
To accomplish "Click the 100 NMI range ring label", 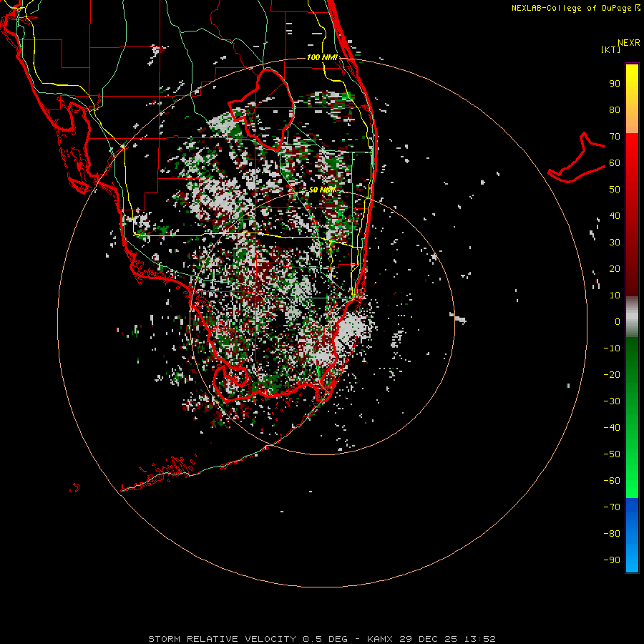I will (x=322, y=57).
